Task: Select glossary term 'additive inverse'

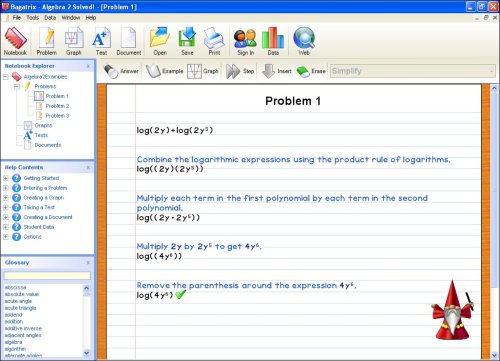Action: (x=23, y=328)
